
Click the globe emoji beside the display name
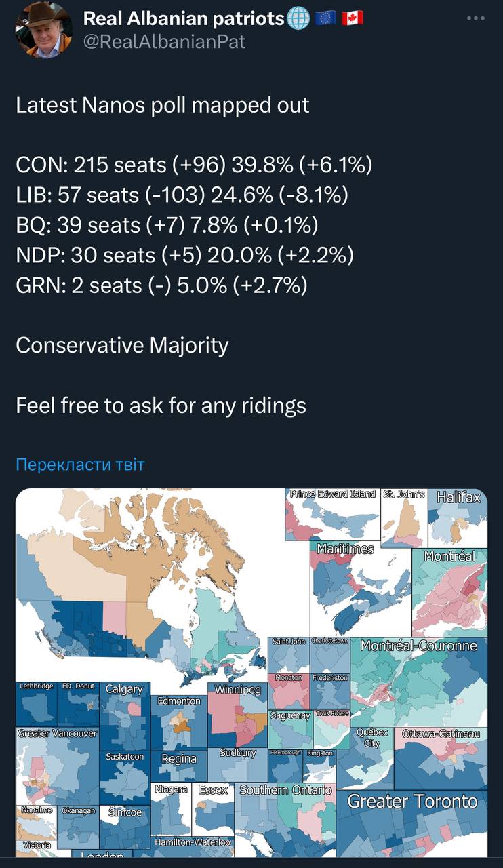click(299, 18)
